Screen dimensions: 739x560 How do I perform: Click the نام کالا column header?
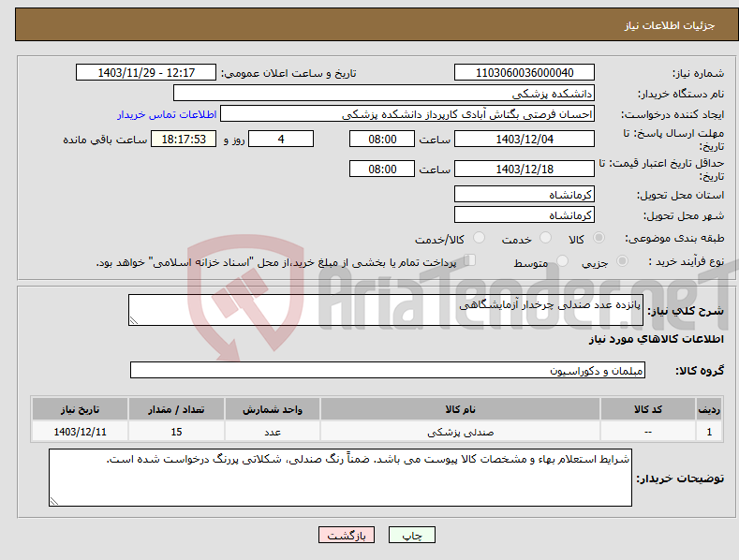[460, 409]
